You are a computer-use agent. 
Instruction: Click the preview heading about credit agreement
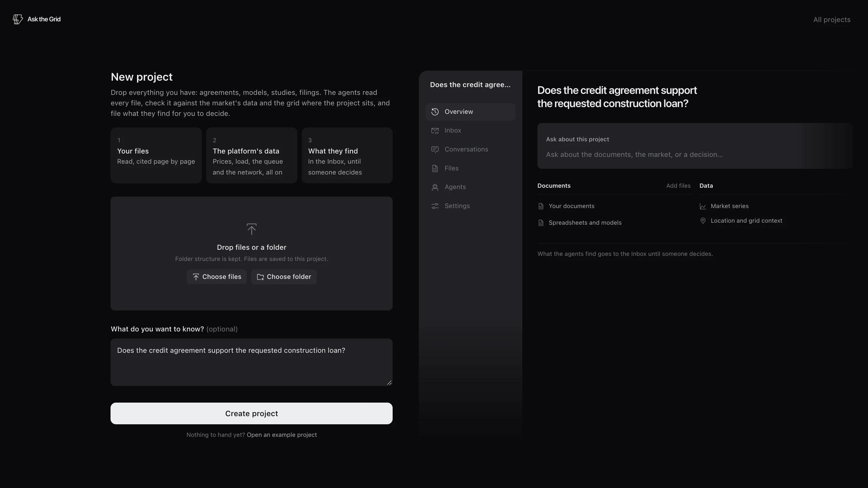coord(617,97)
